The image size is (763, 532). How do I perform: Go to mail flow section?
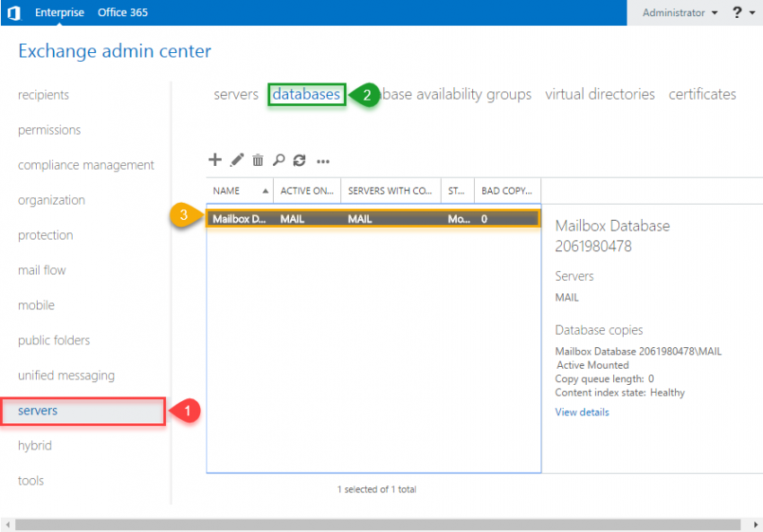[x=41, y=270]
